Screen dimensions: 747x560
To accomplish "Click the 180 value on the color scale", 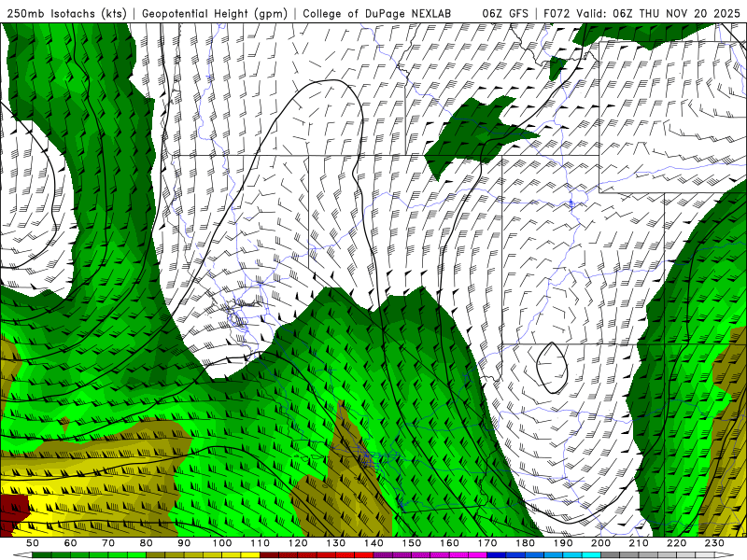I will (525, 543).
